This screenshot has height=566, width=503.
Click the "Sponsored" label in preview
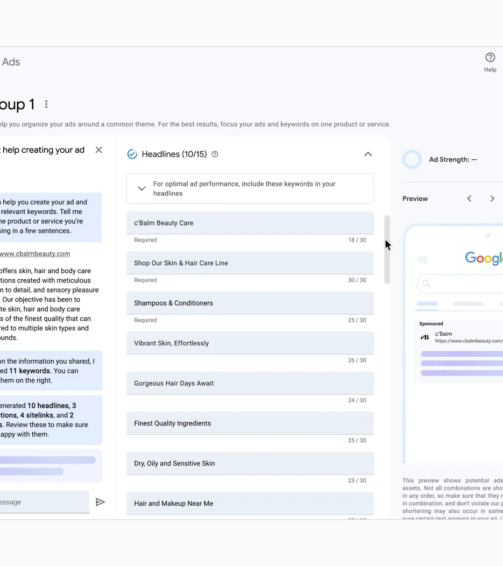(x=431, y=324)
